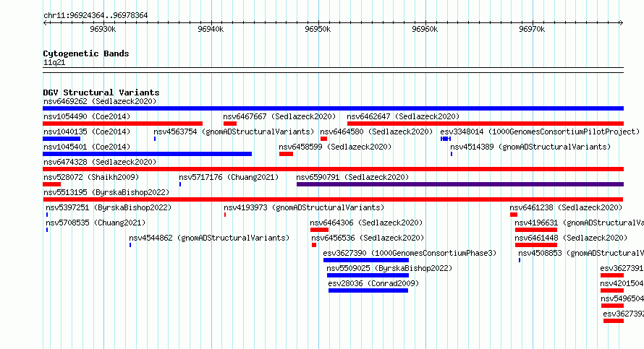
Task: Select red bar under nsv5513195
Action: click(333, 199)
